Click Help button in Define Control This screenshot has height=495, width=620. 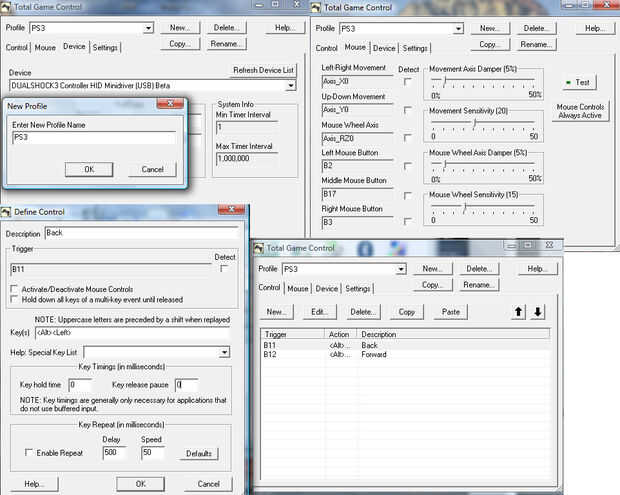point(34,484)
